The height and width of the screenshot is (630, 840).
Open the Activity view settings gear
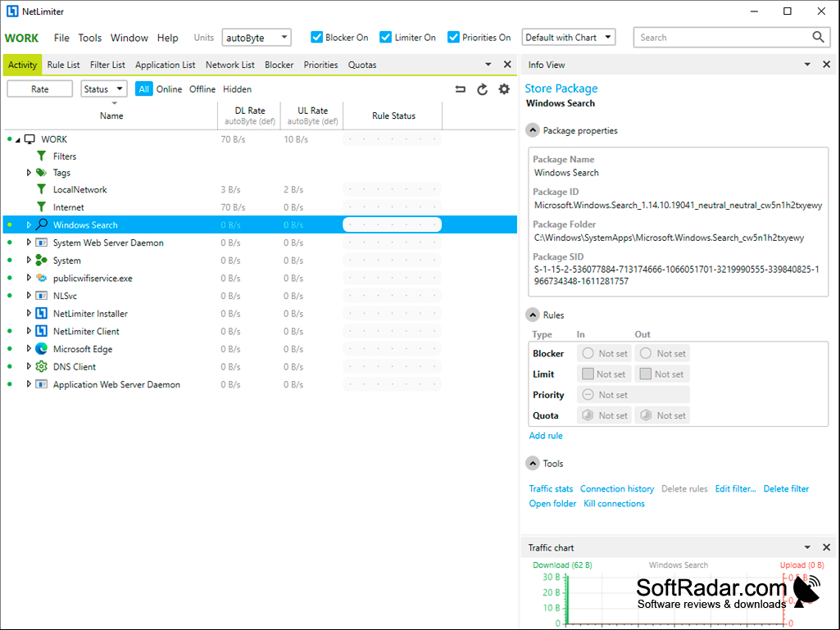coord(504,89)
